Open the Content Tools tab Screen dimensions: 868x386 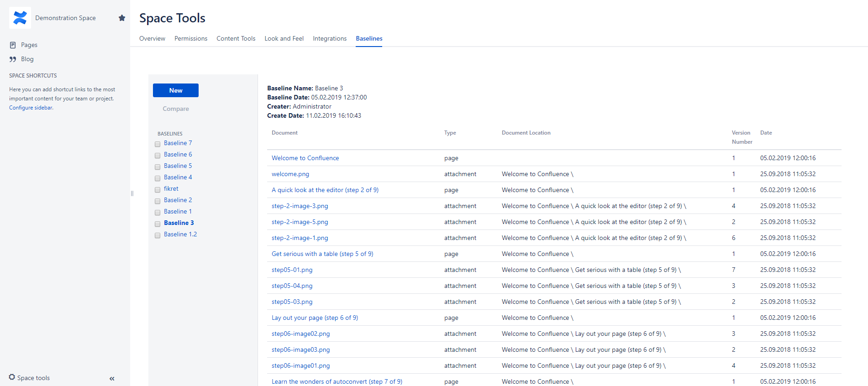[x=236, y=38]
